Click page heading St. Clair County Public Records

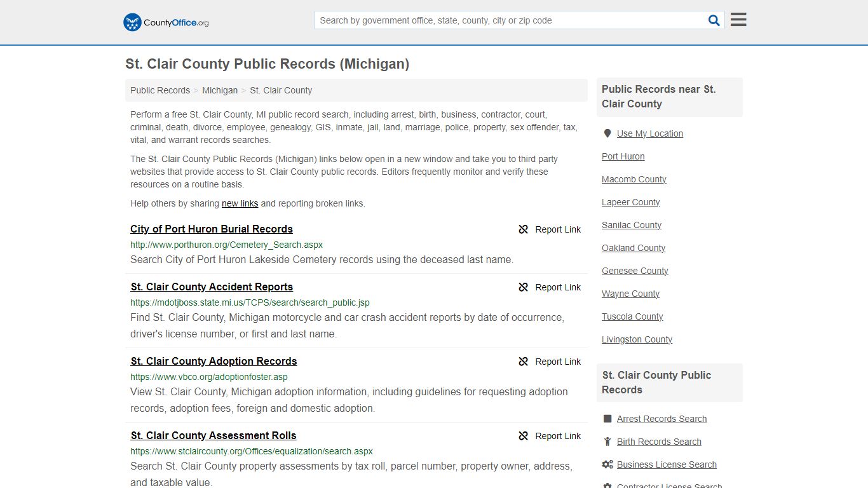(267, 64)
